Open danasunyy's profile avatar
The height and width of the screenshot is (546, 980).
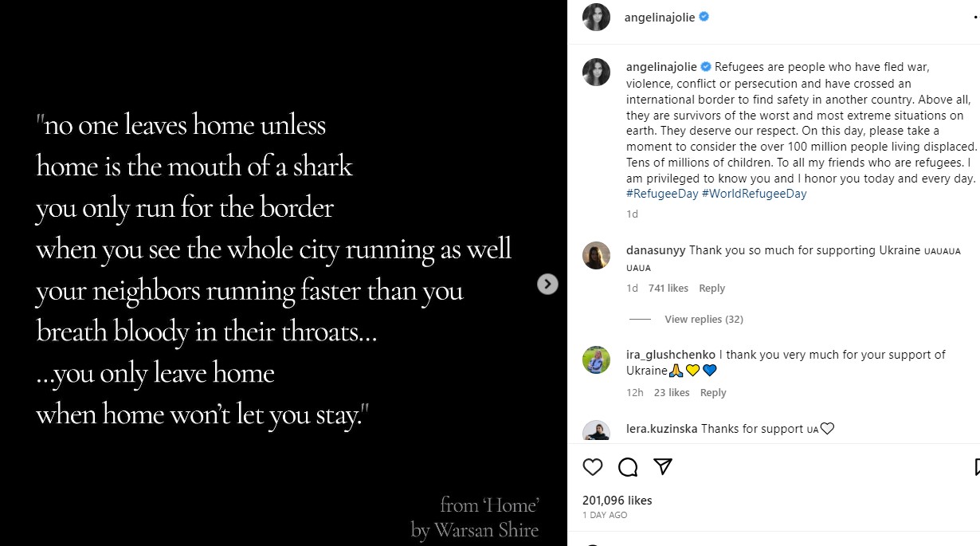coord(597,255)
